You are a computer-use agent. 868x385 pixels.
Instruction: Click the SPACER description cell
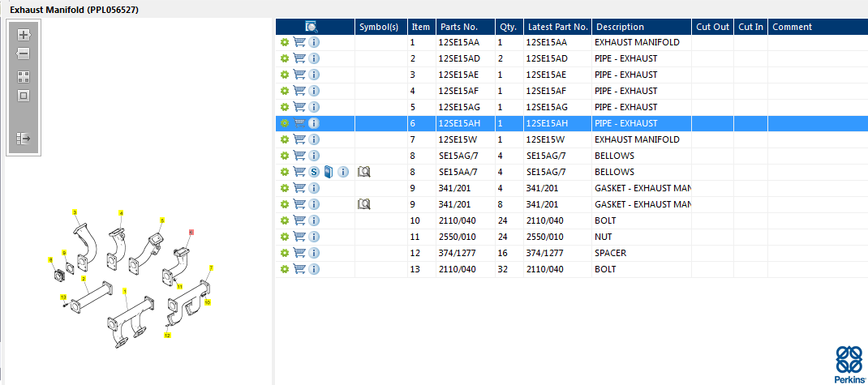coord(642,253)
